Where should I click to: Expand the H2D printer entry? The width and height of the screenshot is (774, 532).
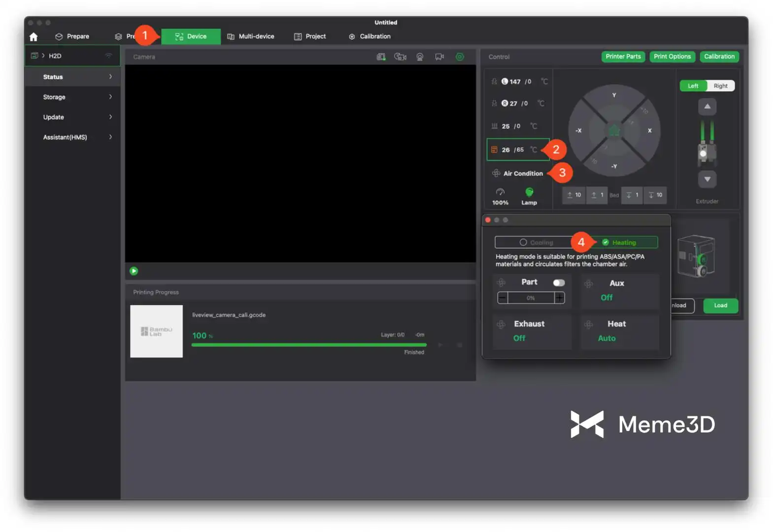click(43, 56)
